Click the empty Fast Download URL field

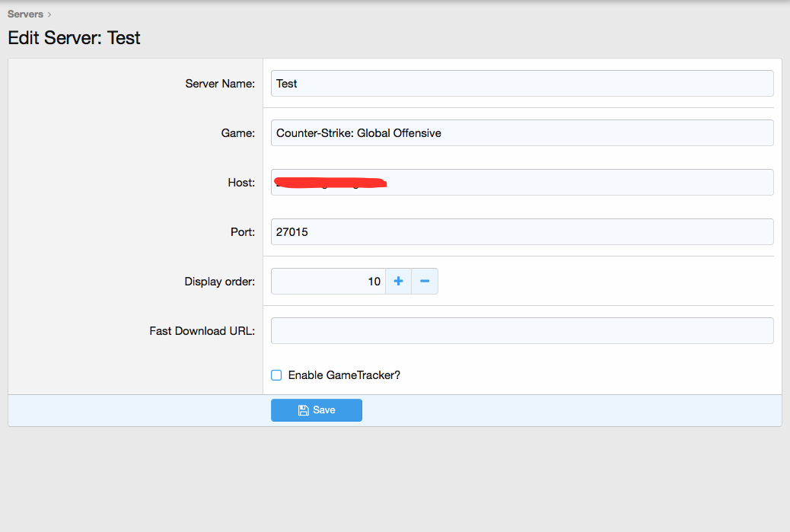click(522, 331)
